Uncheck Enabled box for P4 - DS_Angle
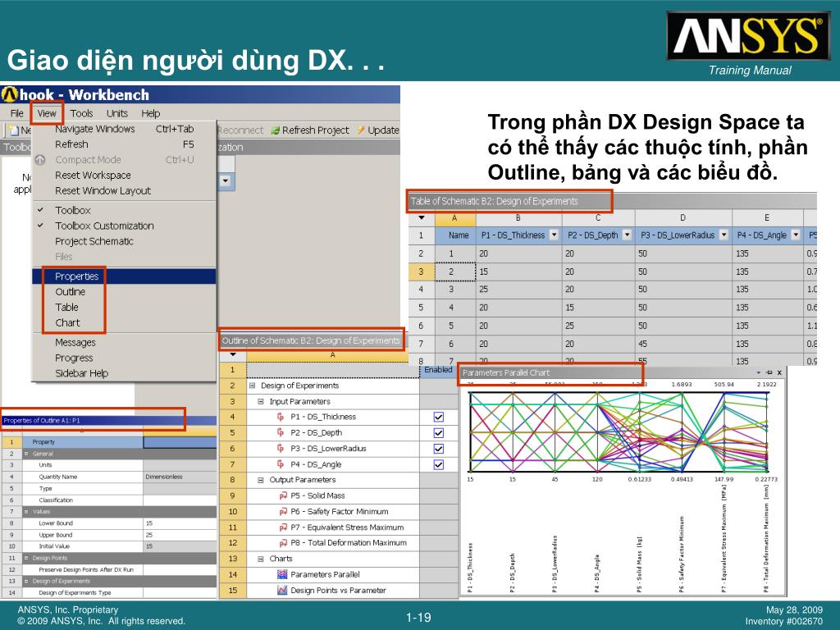Viewport: 840px width, 630px height. click(x=439, y=464)
